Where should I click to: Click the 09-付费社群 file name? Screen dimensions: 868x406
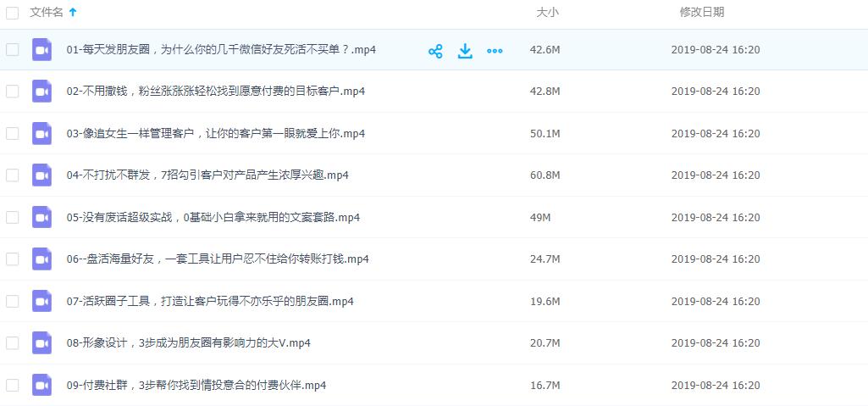point(196,385)
